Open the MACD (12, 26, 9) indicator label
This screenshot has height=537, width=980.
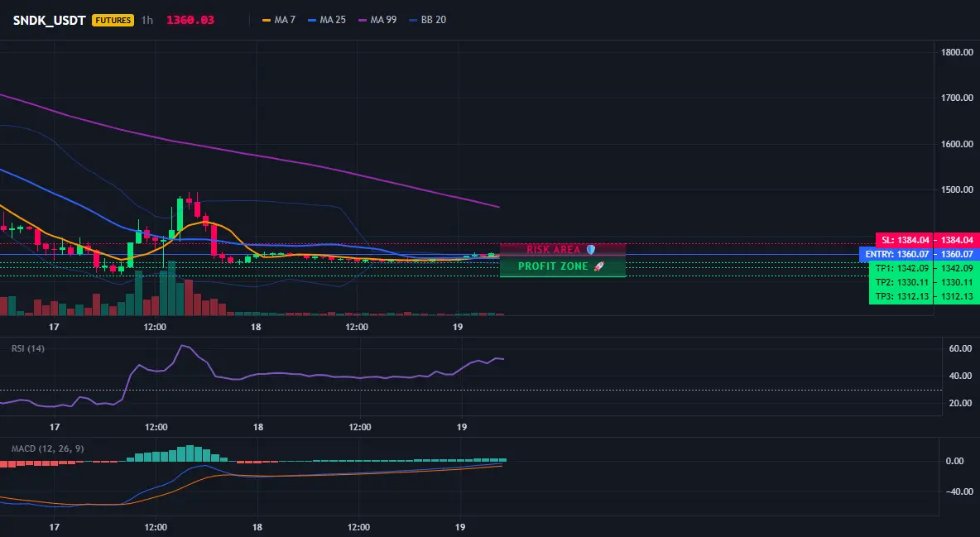47,448
